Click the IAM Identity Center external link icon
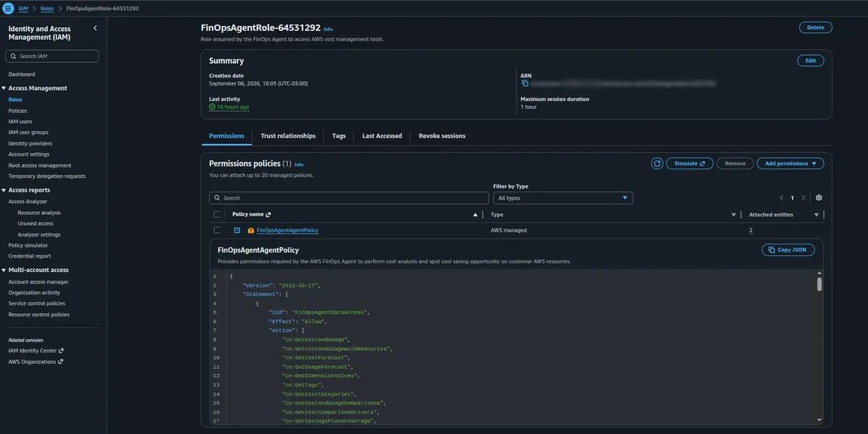The height and width of the screenshot is (434, 868). (x=61, y=351)
